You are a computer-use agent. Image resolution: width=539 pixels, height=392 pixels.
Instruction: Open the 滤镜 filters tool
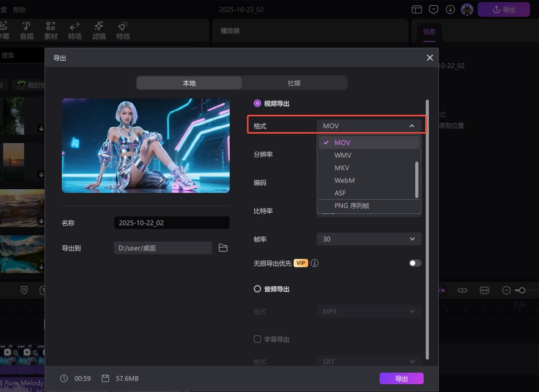click(x=99, y=30)
